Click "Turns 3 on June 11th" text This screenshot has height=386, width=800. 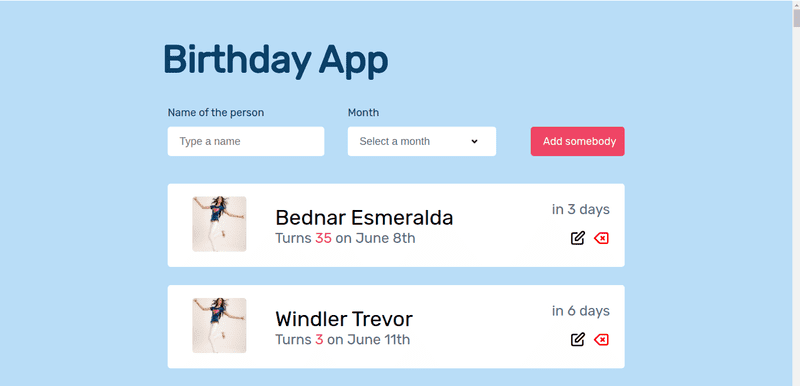[343, 340]
